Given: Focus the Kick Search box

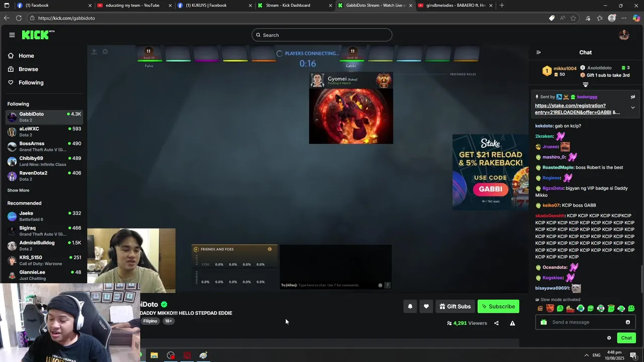Looking at the screenshot, I should tap(322, 35).
